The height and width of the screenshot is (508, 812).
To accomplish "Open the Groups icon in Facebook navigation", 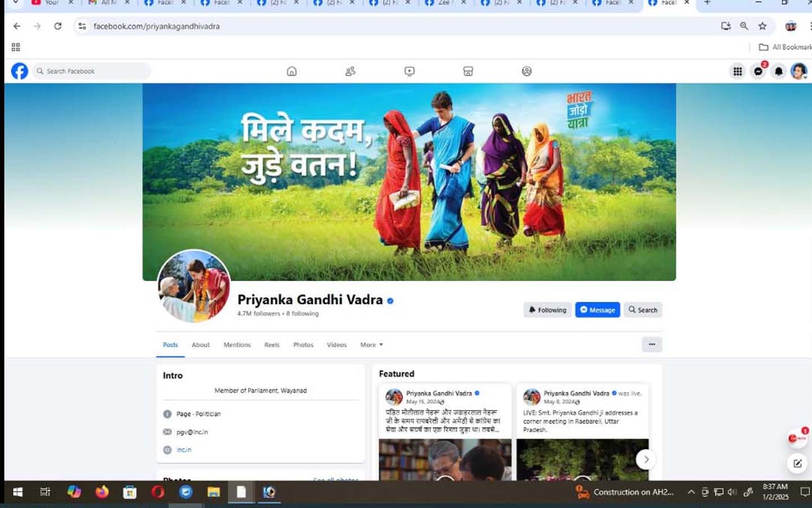I will coord(527,71).
